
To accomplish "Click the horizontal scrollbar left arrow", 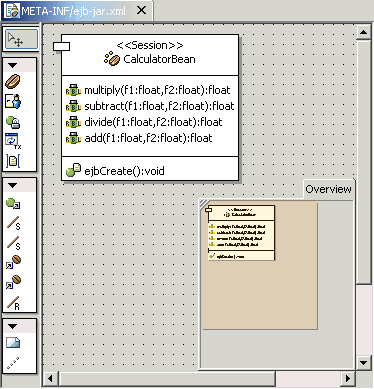I will tap(51, 378).
